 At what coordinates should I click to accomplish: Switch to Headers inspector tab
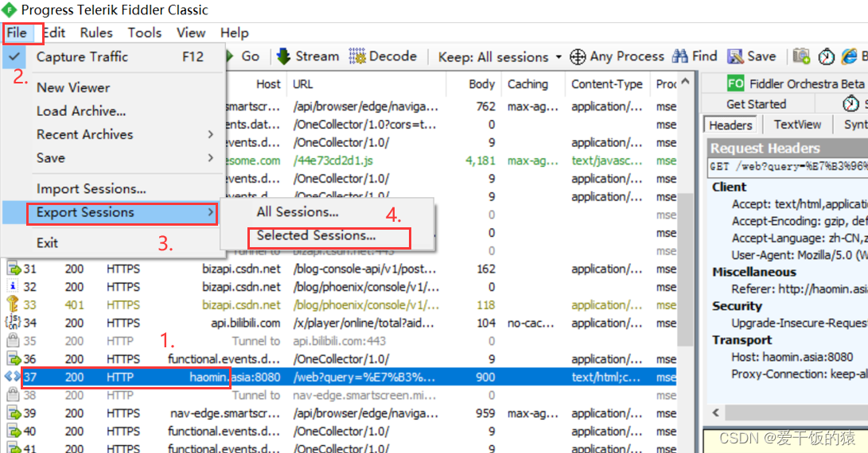point(730,125)
